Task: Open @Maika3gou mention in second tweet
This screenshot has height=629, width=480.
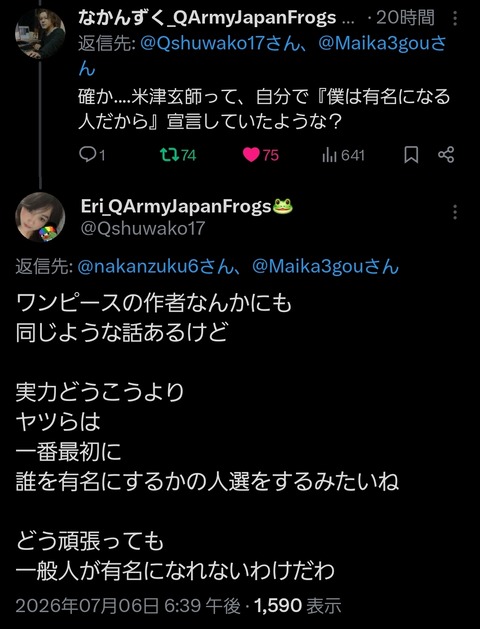Action: coord(314,266)
